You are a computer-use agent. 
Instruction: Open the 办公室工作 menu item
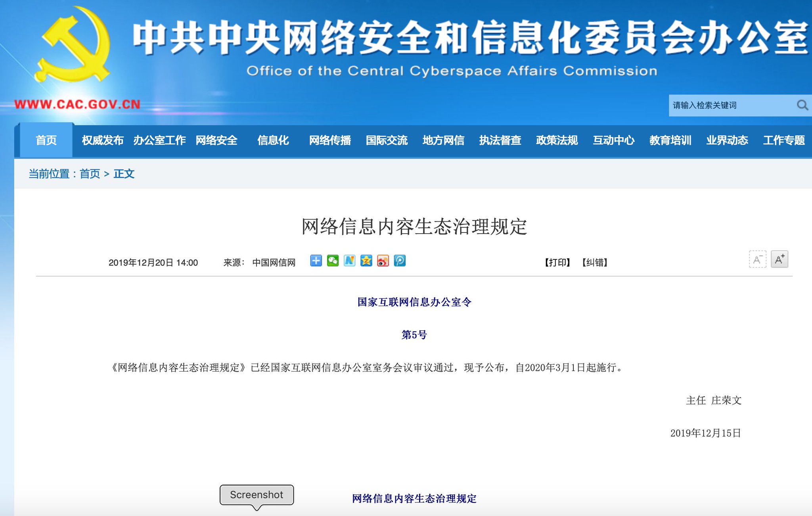click(x=159, y=140)
